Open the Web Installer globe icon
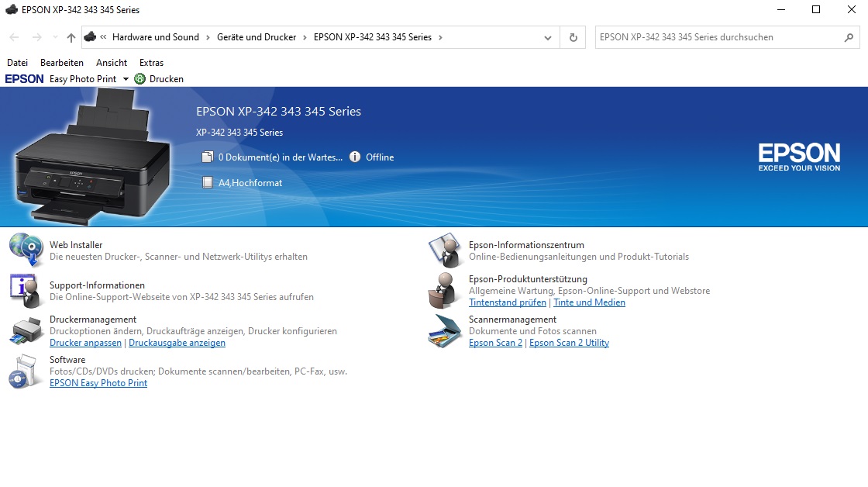This screenshot has height=487, width=868. pyautogui.click(x=26, y=250)
